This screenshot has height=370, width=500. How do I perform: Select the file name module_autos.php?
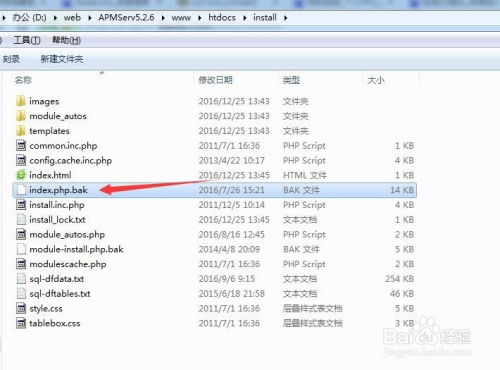[x=67, y=234]
